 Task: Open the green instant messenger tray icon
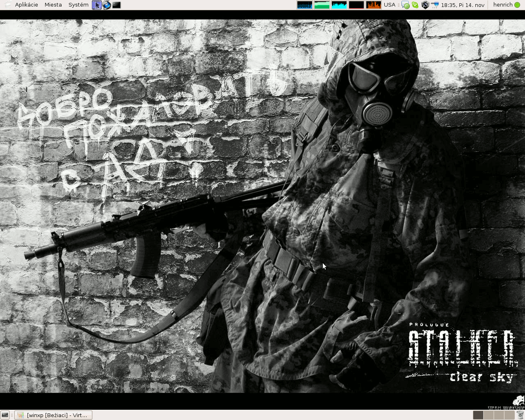click(x=415, y=5)
